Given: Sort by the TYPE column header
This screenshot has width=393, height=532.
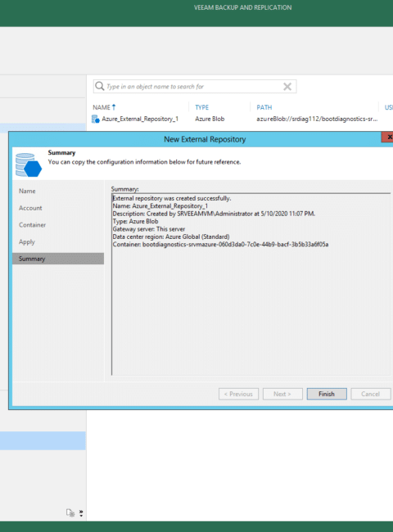Looking at the screenshot, I should point(202,107).
